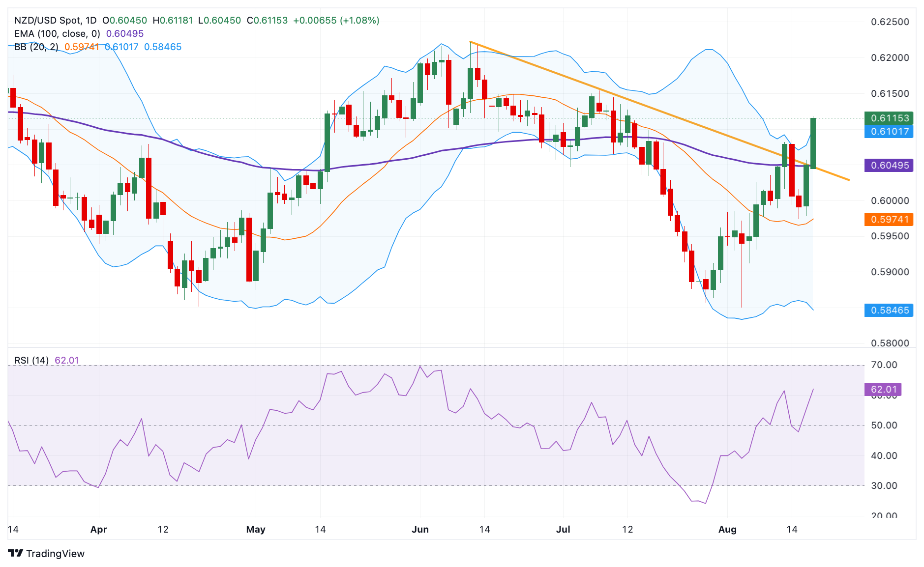Click the TradingView logo
Viewport: 924px width, 567px height.
click(46, 553)
